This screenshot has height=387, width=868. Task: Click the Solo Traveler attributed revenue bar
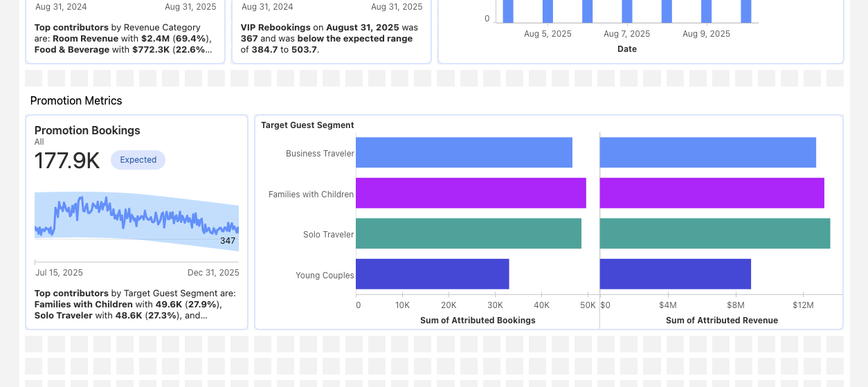click(x=714, y=234)
